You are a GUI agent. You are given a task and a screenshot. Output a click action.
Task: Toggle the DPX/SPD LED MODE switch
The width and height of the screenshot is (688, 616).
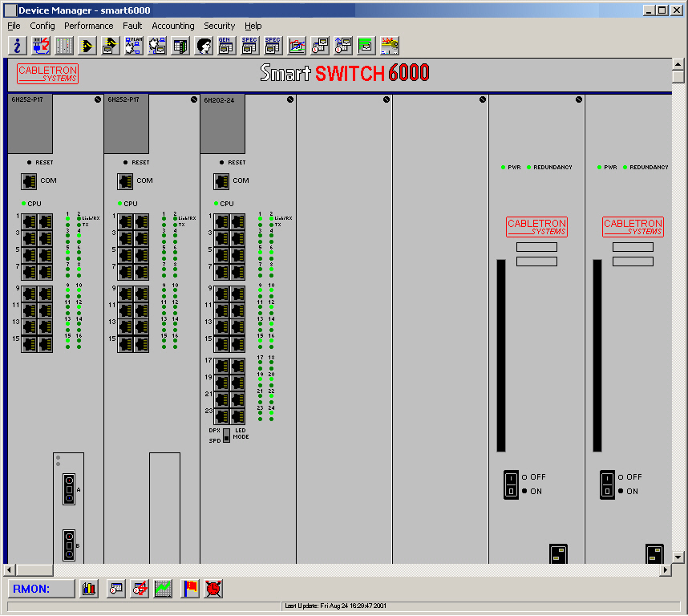[x=227, y=436]
